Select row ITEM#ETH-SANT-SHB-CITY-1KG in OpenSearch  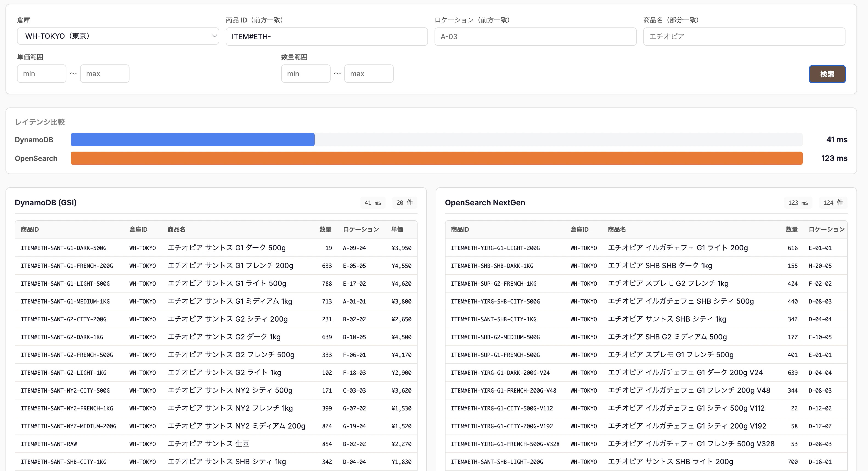click(x=646, y=319)
